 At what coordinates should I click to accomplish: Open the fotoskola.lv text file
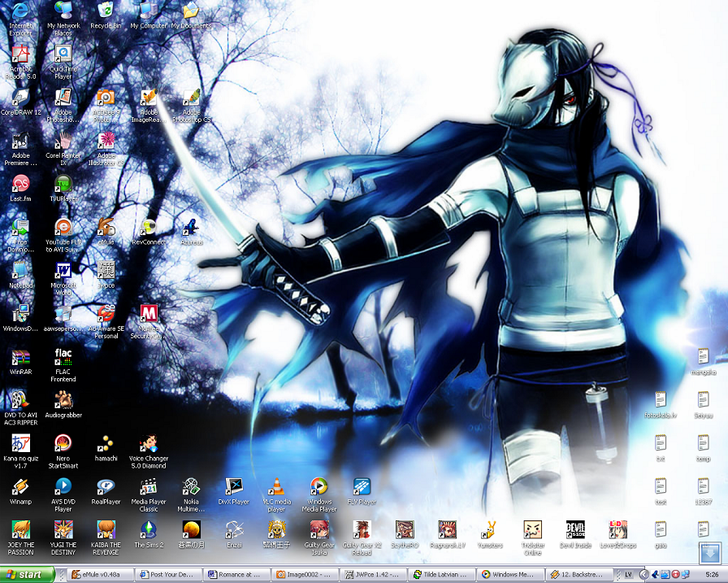(x=661, y=400)
